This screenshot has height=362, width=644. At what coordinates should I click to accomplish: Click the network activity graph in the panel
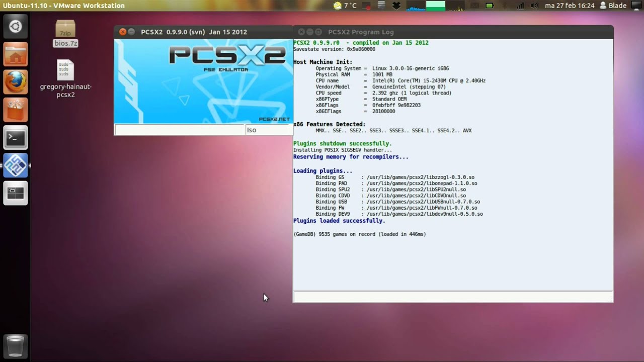click(455, 6)
